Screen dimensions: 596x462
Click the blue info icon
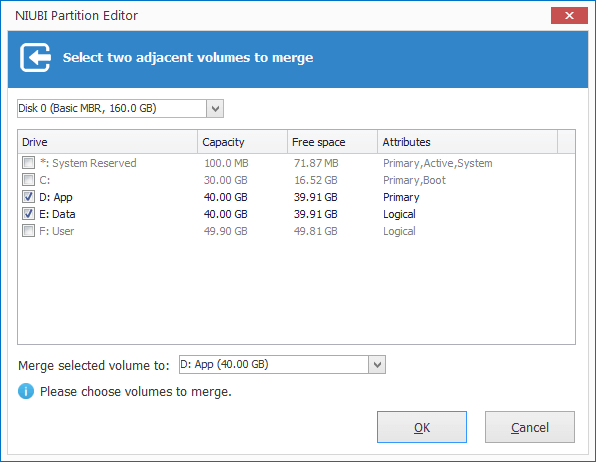point(26,391)
